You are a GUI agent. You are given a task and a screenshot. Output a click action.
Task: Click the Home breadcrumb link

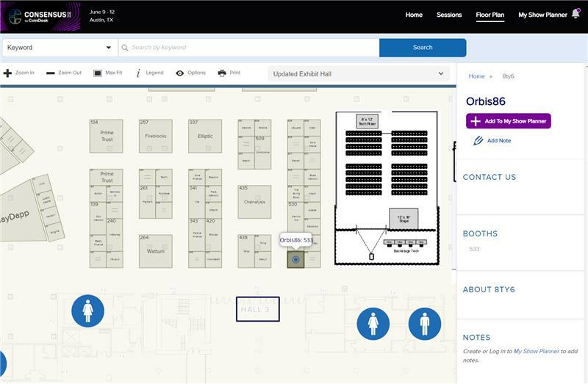click(476, 76)
